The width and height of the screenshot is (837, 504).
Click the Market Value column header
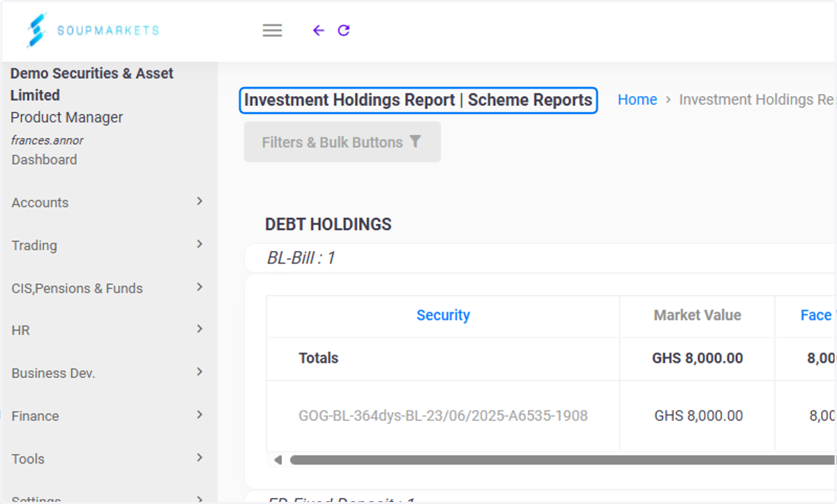click(x=697, y=315)
